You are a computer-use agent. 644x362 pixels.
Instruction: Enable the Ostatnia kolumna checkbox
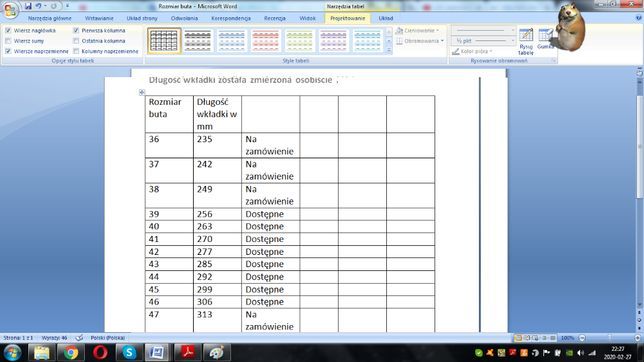coord(76,41)
